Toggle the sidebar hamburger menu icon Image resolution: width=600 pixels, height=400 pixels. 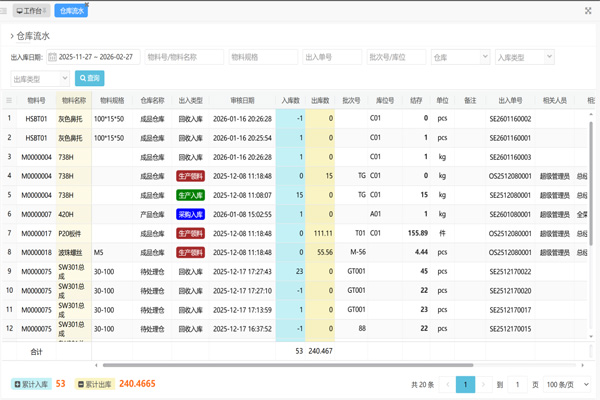[3, 11]
